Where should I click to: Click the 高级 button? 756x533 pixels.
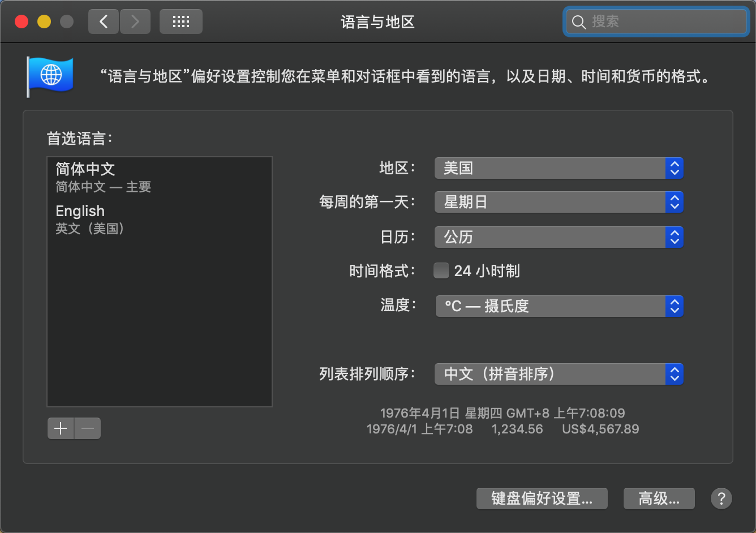pos(659,498)
